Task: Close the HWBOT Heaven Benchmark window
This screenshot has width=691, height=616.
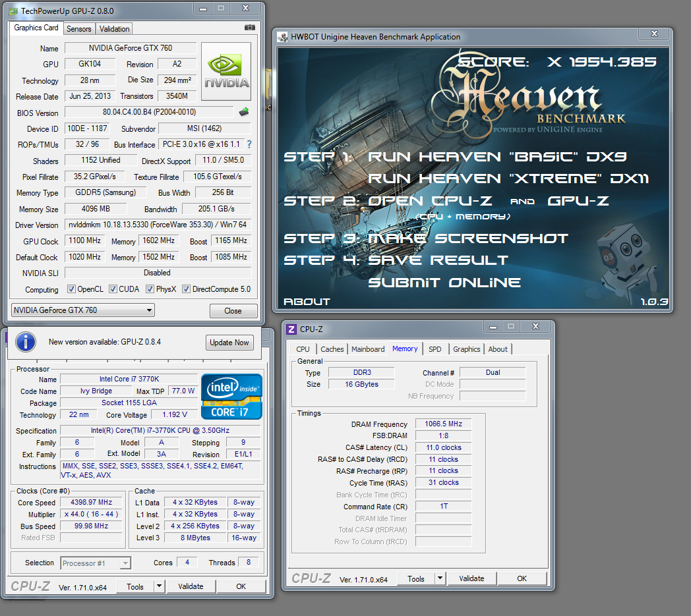Action: point(655,34)
